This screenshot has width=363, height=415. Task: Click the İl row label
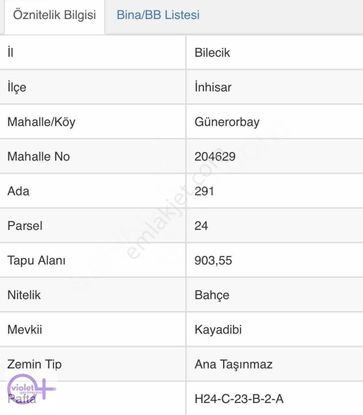[10, 53]
